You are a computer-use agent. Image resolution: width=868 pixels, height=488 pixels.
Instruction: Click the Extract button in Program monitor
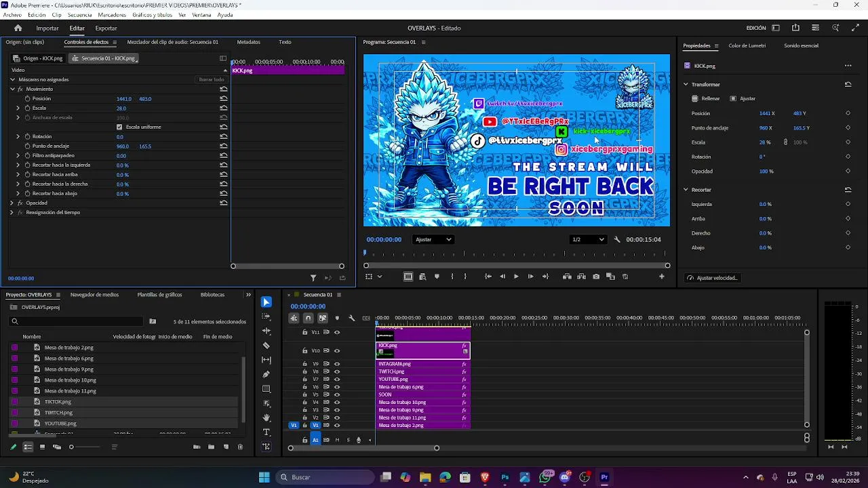[x=581, y=277]
